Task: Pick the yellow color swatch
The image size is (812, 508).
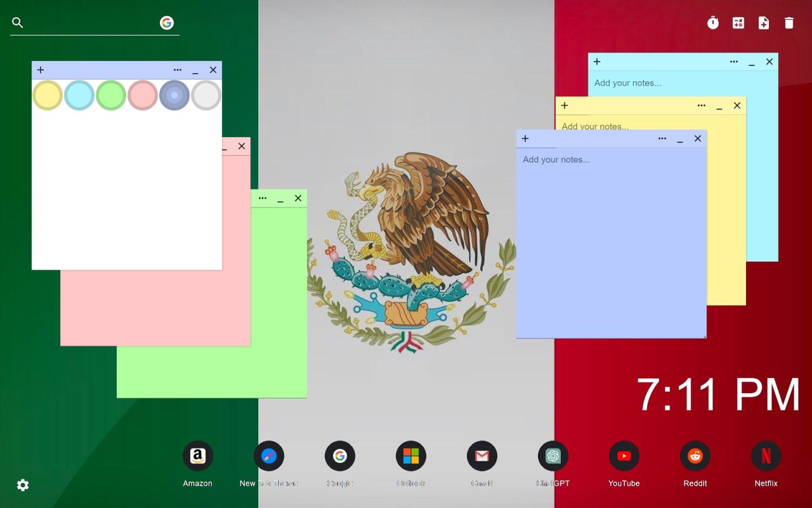Action: [x=48, y=95]
